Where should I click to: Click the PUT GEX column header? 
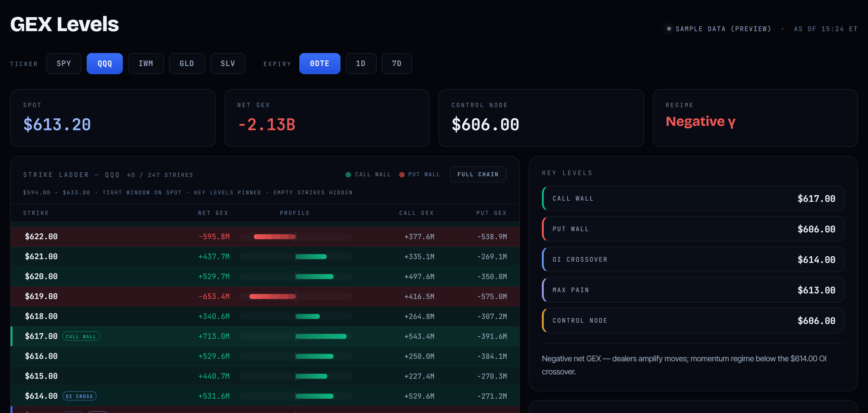[492, 213]
